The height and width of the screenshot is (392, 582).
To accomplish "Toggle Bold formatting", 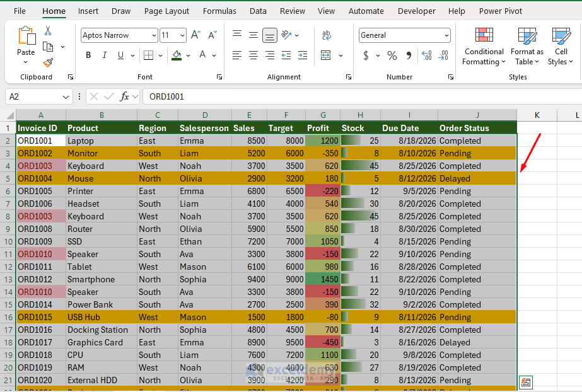I will pos(88,55).
